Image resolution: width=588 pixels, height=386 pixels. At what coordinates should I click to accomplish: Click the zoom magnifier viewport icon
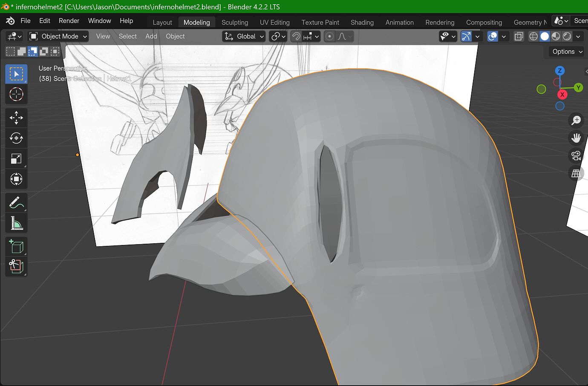pyautogui.click(x=576, y=120)
